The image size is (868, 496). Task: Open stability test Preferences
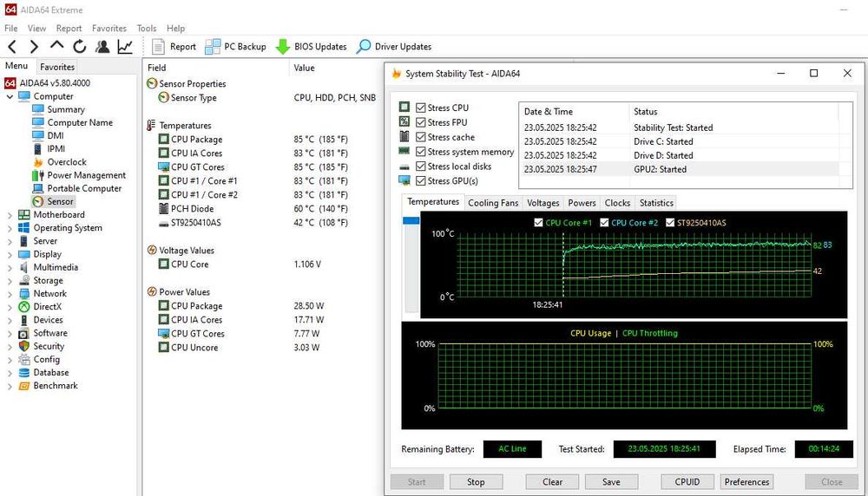coord(746,481)
